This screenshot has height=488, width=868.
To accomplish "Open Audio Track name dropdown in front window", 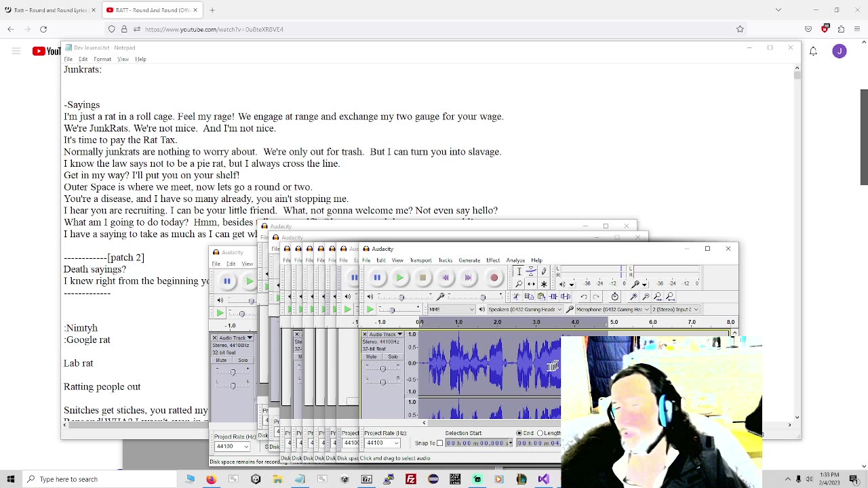I will coord(386,334).
